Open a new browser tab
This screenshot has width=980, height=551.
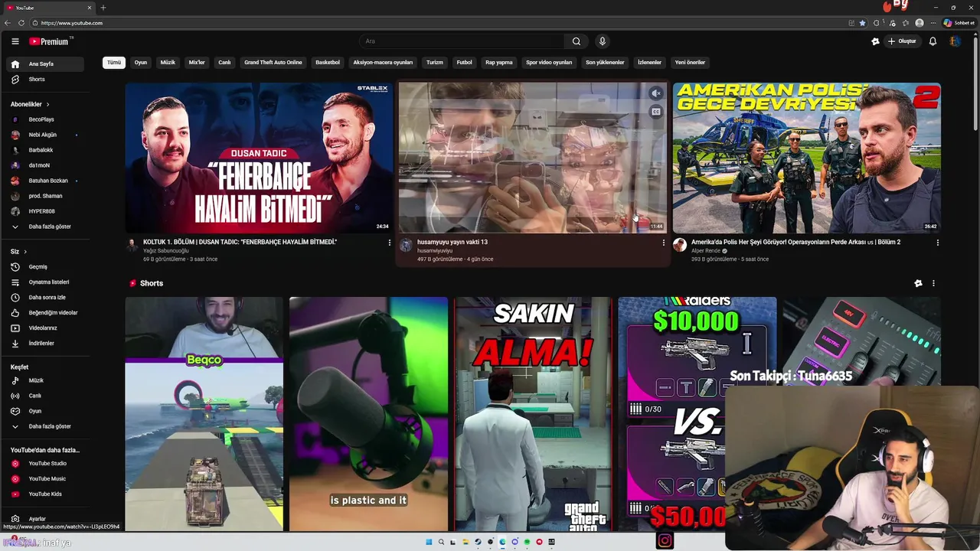click(103, 8)
